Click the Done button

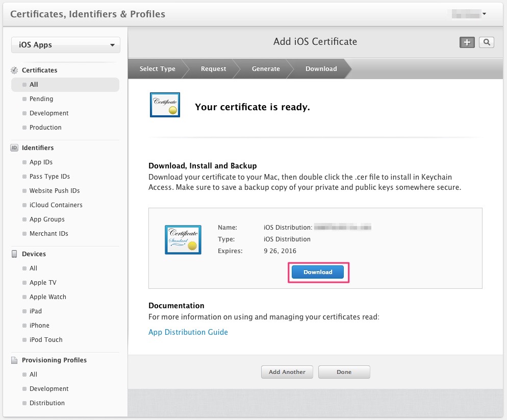(344, 372)
